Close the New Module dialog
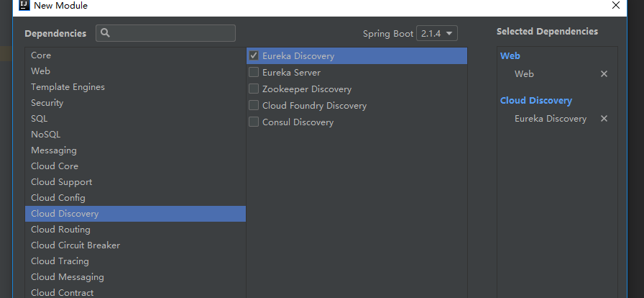This screenshot has width=644, height=298. click(616, 5)
